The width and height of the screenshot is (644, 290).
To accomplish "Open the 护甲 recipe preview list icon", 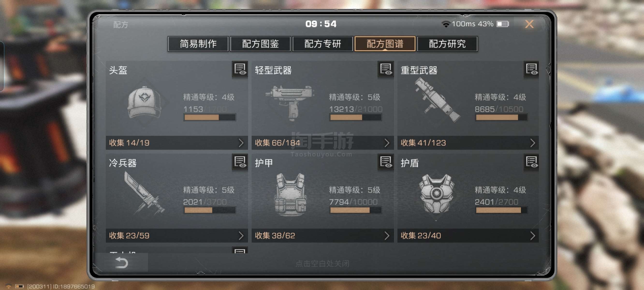I will pos(386,162).
